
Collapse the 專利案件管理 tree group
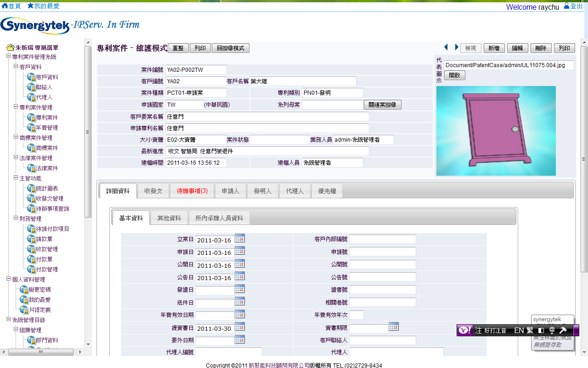pyautogui.click(x=16, y=107)
